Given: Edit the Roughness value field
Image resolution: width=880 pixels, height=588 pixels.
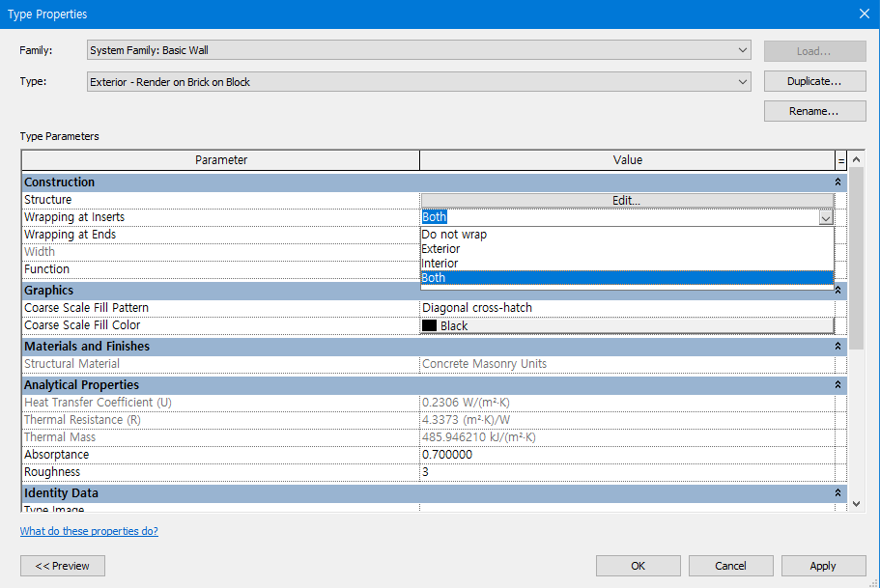Looking at the screenshot, I should click(627, 472).
